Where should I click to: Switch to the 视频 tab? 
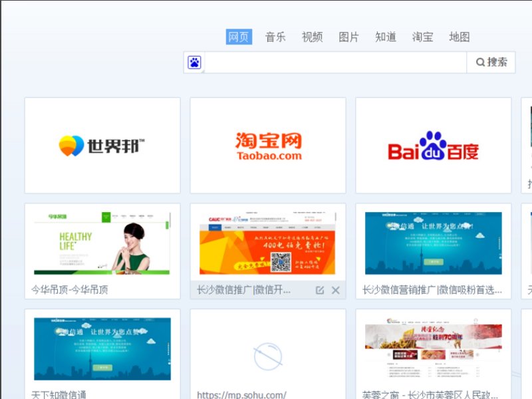[x=313, y=37]
